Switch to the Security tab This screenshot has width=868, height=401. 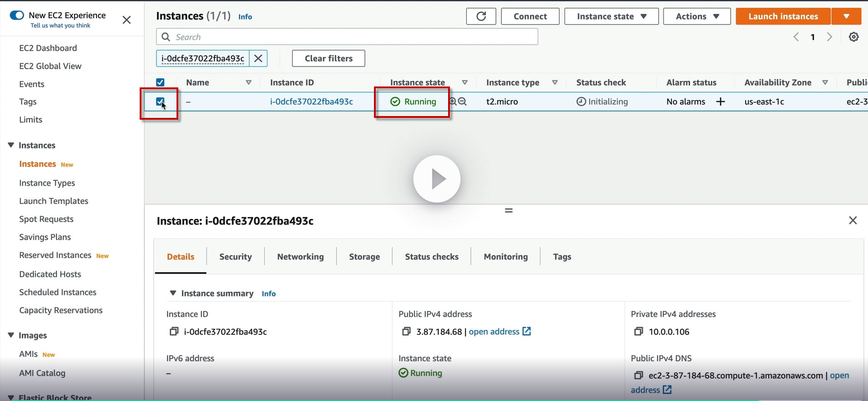click(x=235, y=257)
